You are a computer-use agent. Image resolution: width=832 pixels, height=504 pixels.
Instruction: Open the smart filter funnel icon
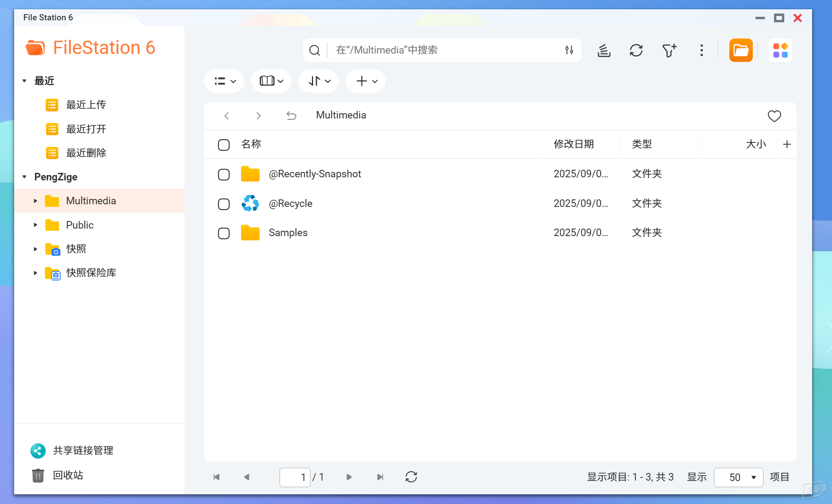point(669,50)
